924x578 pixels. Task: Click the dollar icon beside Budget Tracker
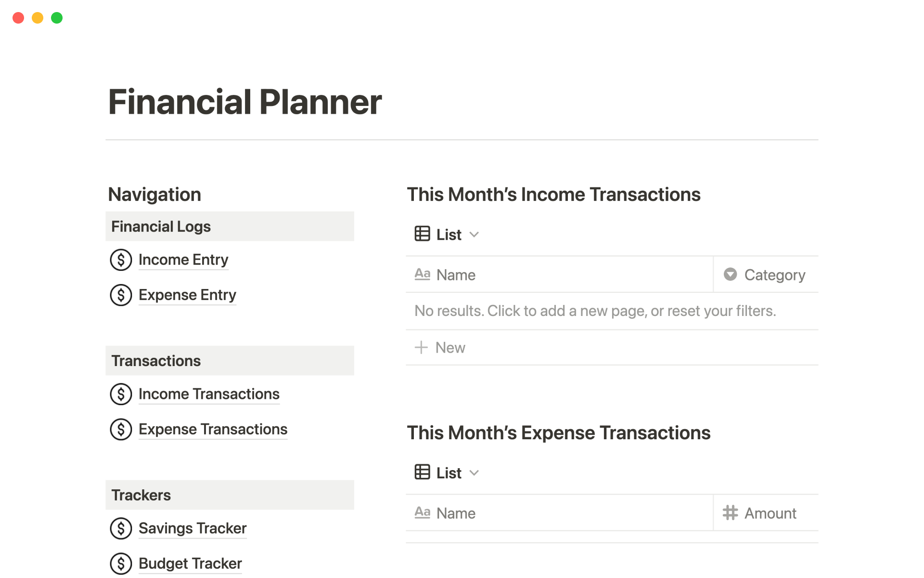[x=121, y=564]
